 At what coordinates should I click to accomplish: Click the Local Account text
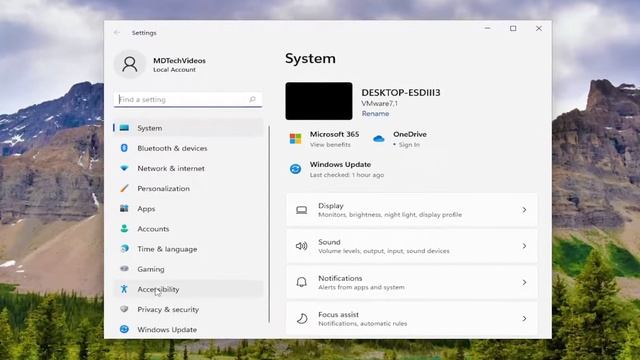(174, 70)
